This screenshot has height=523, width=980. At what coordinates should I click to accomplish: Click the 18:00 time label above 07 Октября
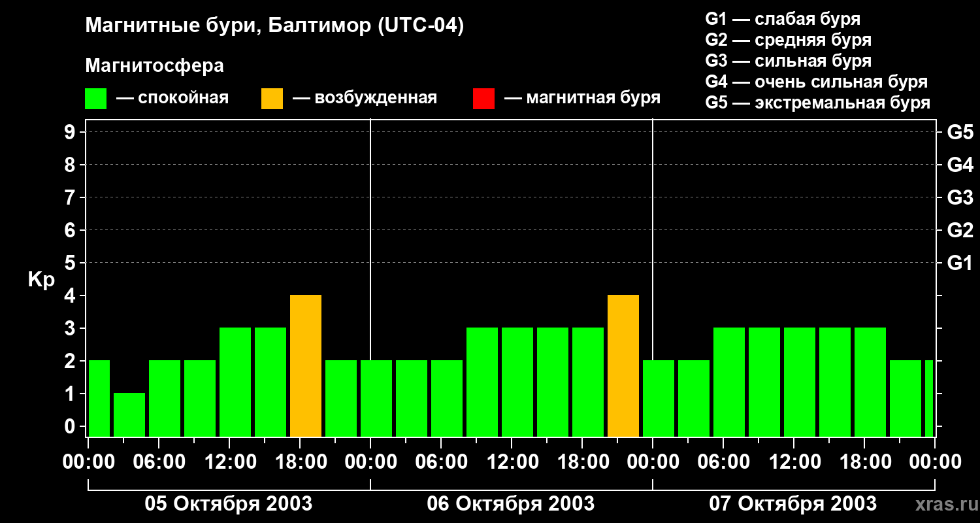click(864, 462)
